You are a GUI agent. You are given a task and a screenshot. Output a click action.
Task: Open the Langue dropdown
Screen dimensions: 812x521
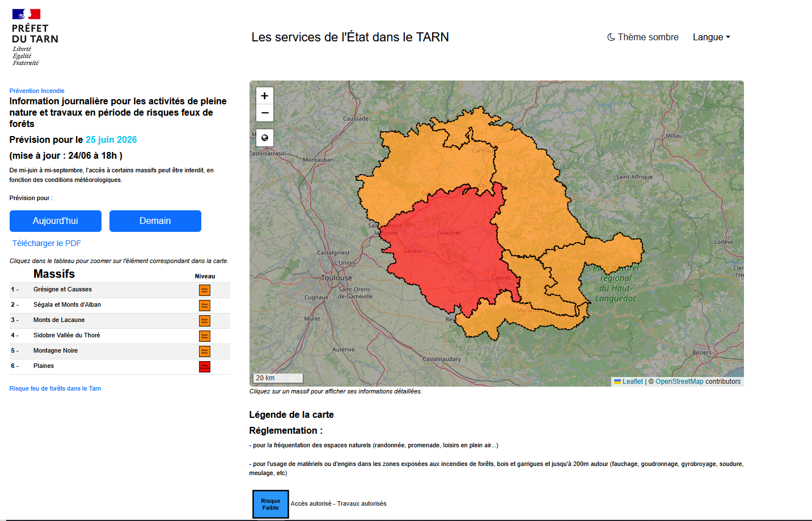[x=711, y=37]
